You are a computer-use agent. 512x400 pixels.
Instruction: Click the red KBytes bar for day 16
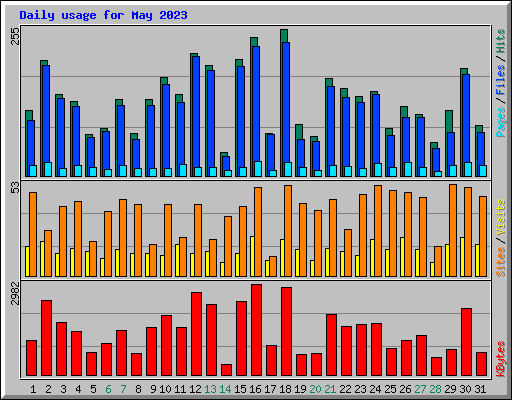pos(256,330)
